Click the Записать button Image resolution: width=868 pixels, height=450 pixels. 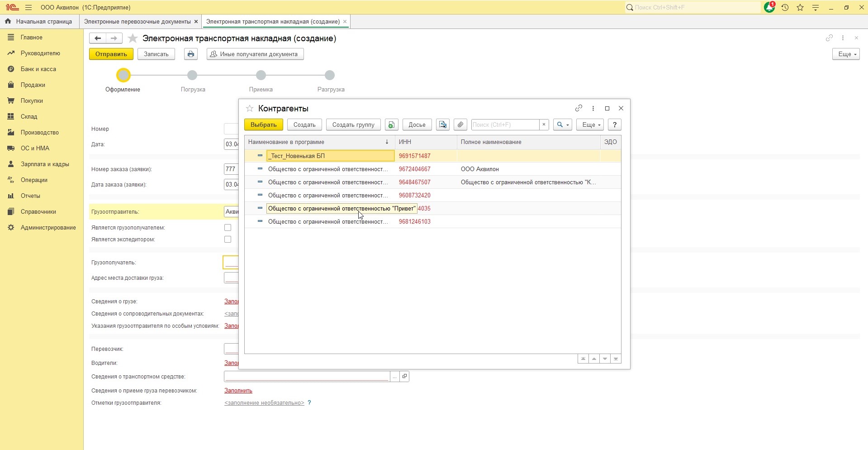[156, 54]
